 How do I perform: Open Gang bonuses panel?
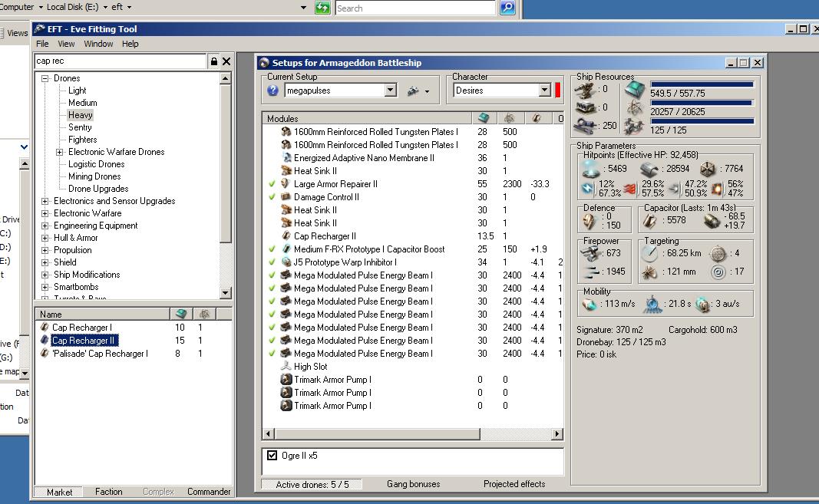pos(413,484)
